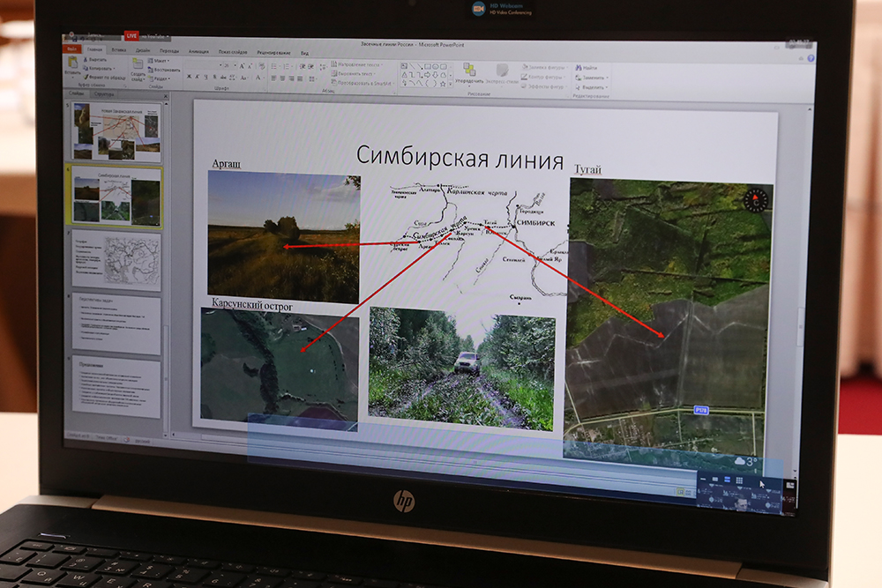
Task: Click the Replace (Заменить) button
Action: click(x=591, y=78)
